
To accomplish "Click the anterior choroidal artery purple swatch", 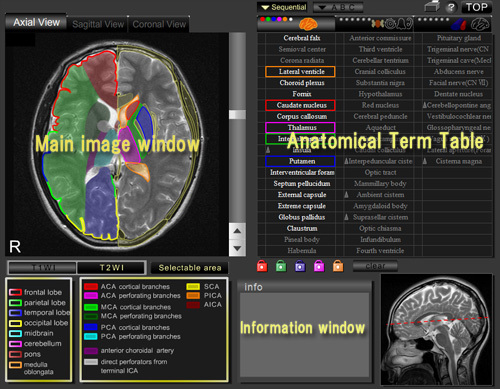I will pos(91,351).
